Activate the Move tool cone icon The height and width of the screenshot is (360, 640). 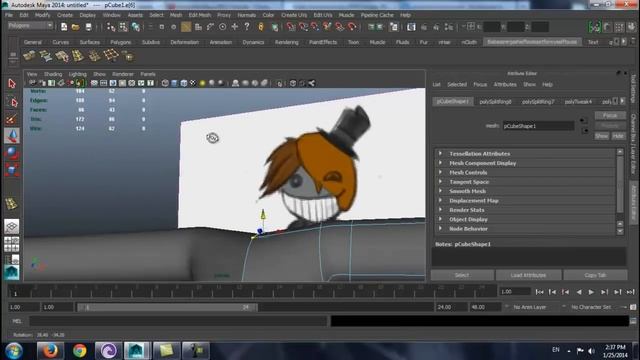coord(12,136)
